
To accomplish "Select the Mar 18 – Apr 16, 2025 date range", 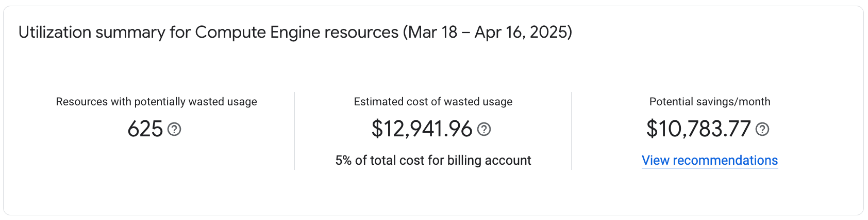I will [x=487, y=32].
